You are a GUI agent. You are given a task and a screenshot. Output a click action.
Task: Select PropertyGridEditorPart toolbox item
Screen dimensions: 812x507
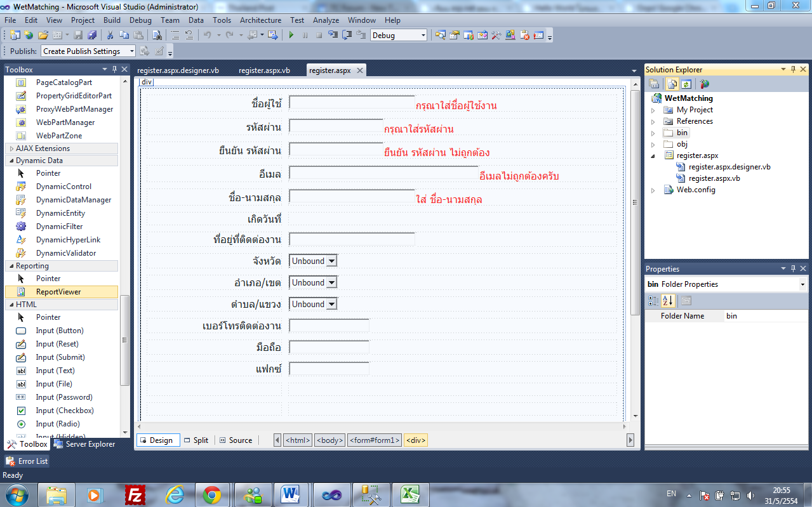(x=62, y=96)
